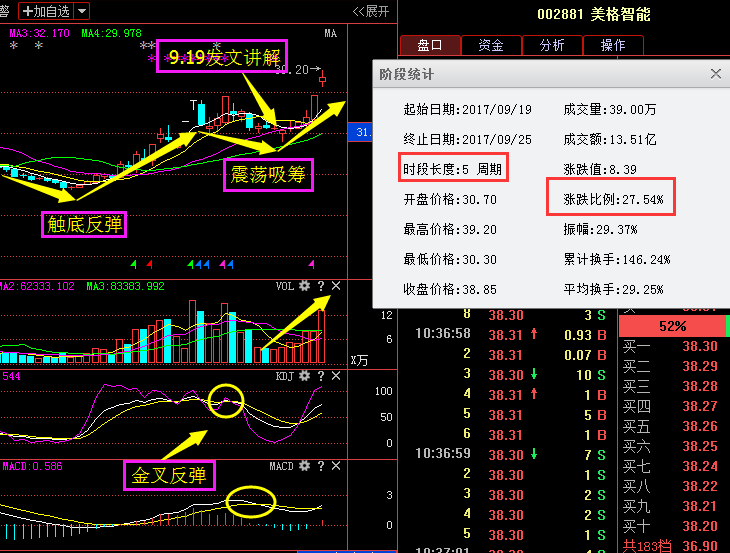Open dropdown arrow next to 加自选
The width and height of the screenshot is (730, 553).
[x=81, y=11]
